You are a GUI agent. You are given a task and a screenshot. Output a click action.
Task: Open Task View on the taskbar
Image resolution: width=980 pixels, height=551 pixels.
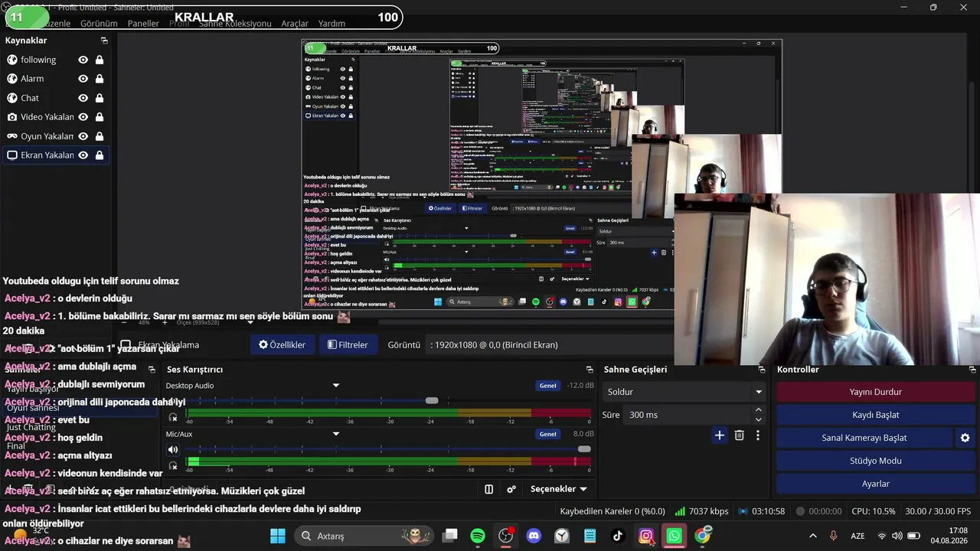point(449,536)
